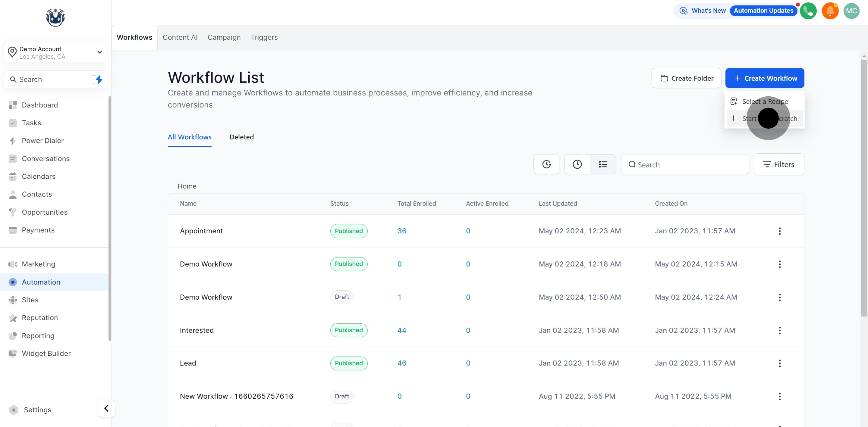Click the green phone dialer icon
This screenshot has width=868, height=427.
tap(808, 11)
